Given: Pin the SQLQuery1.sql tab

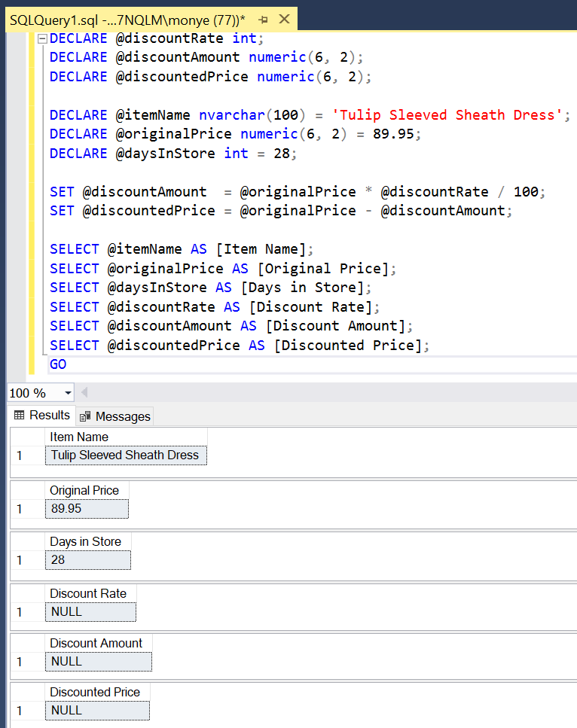Looking at the screenshot, I should click(263, 20).
